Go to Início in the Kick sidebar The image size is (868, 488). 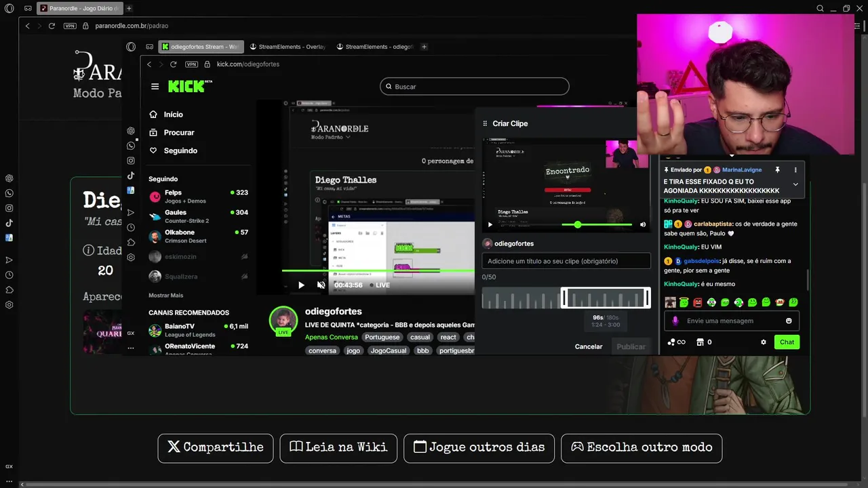tap(173, 115)
